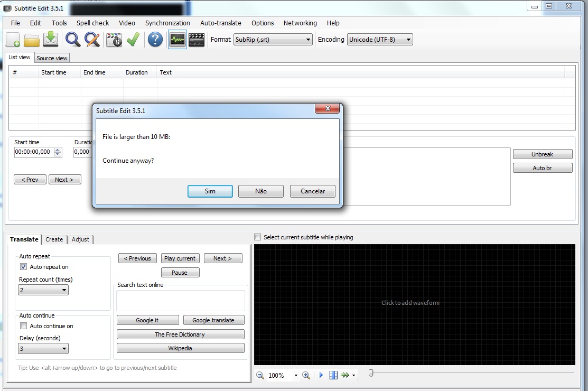Viewport: 588px width, 391px height.
Task: Click the green checkmark spell check icon
Action: 133,39
